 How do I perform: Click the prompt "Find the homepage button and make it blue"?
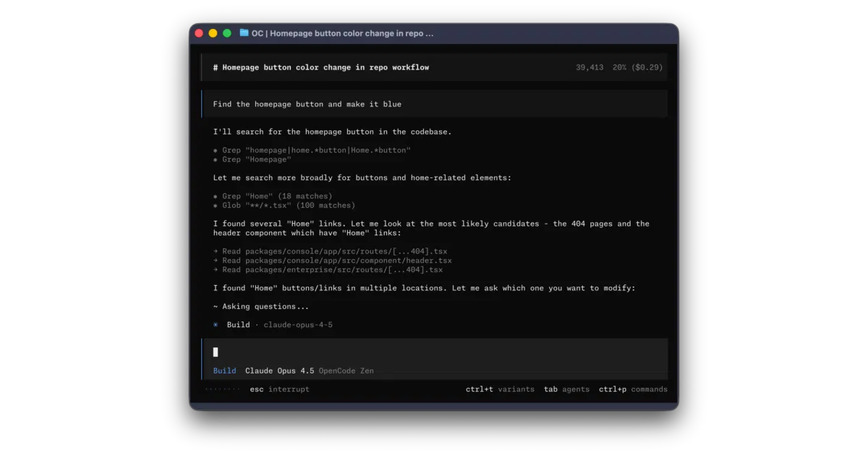tap(307, 104)
